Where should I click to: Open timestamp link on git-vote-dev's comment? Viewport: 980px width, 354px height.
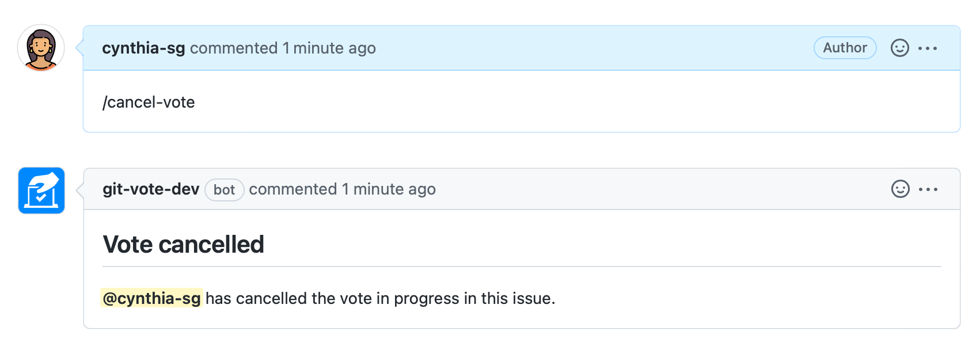pyautogui.click(x=389, y=189)
